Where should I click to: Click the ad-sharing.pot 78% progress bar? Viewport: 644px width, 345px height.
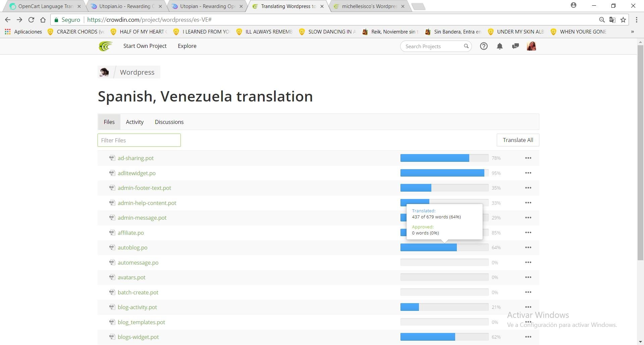click(x=444, y=158)
